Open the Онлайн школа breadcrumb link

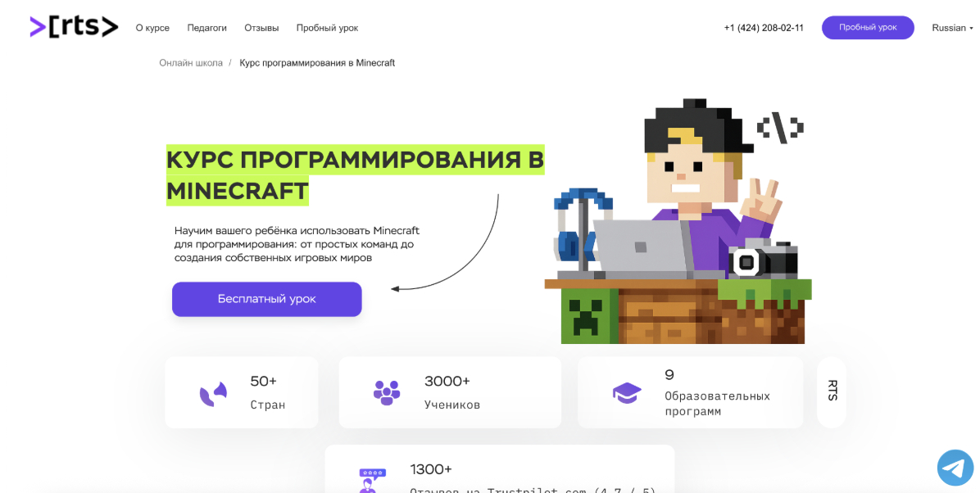pyautogui.click(x=191, y=63)
